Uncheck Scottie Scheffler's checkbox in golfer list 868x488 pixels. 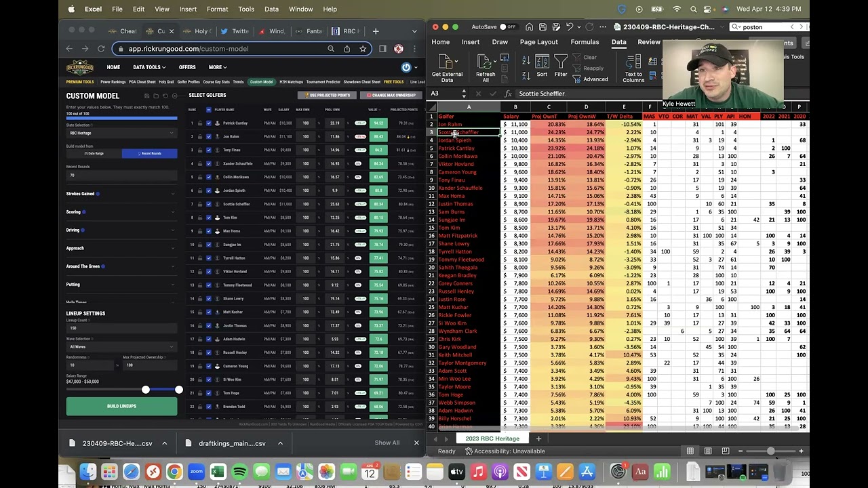[x=208, y=204]
